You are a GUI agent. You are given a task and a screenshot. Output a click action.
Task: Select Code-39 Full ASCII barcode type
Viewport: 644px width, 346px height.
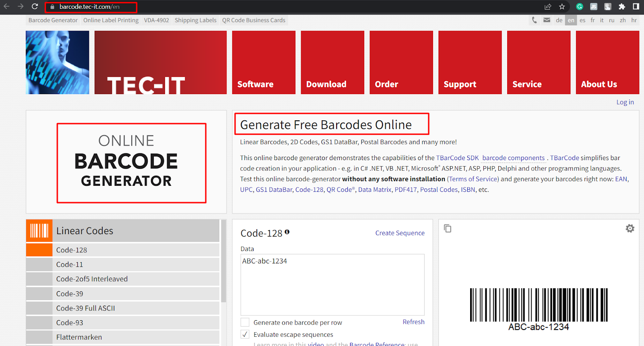123,308
